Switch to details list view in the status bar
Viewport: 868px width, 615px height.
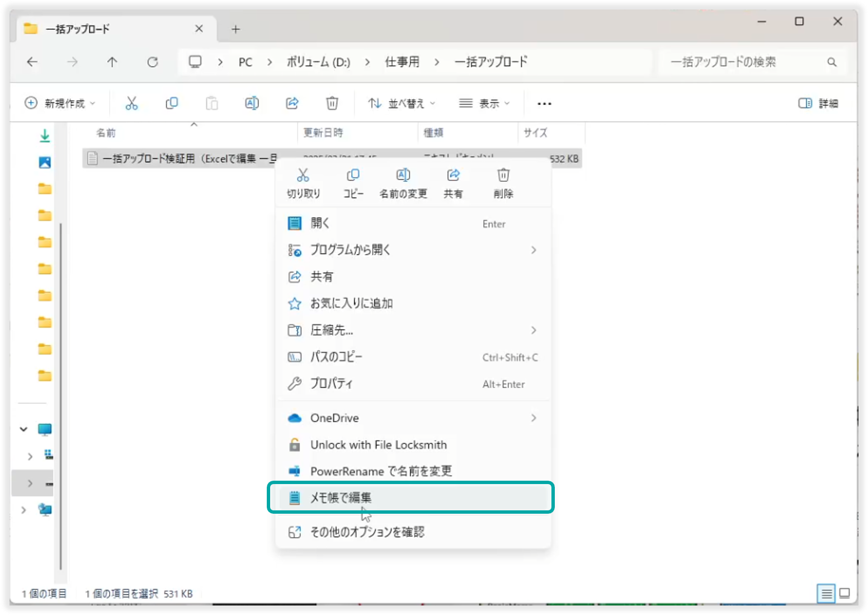point(826,593)
